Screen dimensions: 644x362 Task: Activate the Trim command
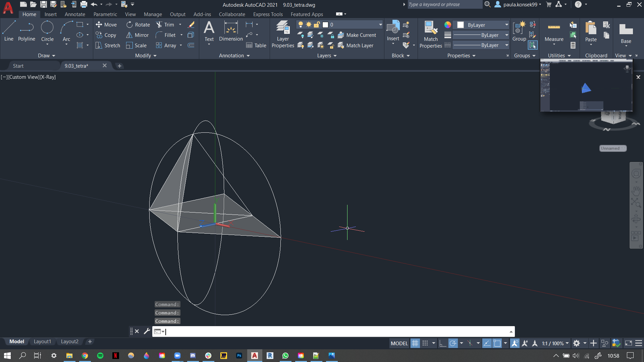pos(165,24)
